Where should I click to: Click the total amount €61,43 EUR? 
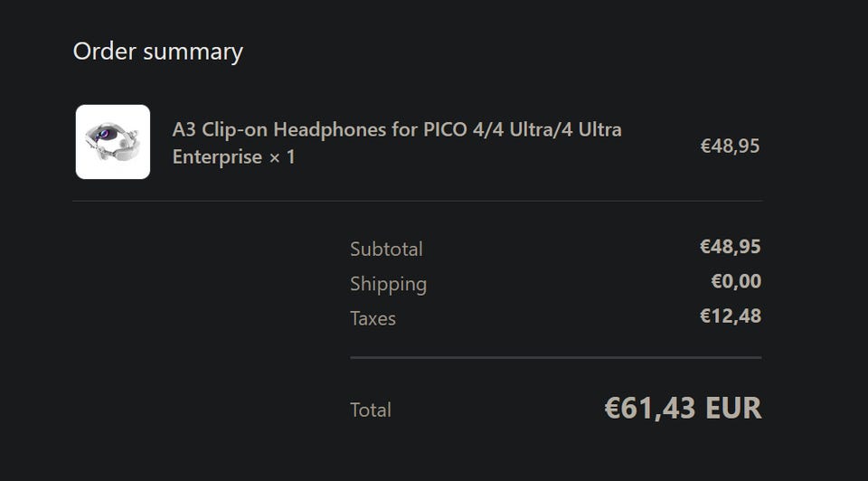coord(683,408)
